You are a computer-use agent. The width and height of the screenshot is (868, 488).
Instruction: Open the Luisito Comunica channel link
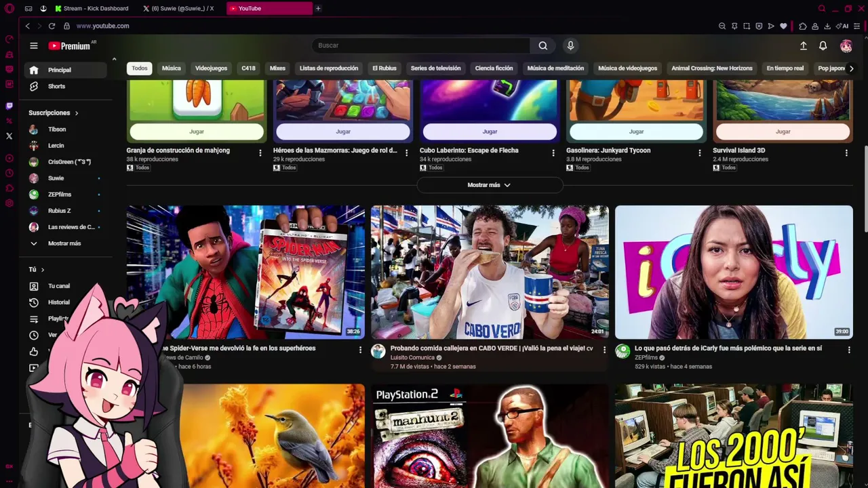412,358
